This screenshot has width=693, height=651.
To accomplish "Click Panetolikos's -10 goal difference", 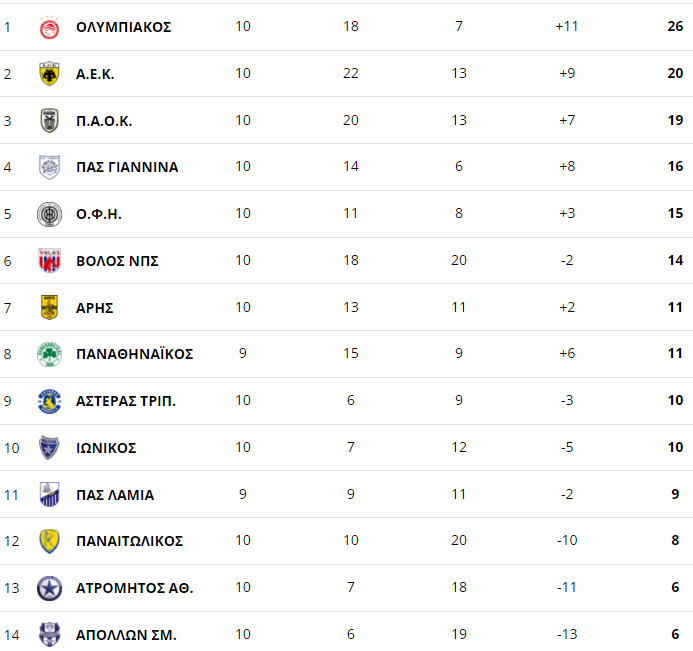I will (567, 540).
